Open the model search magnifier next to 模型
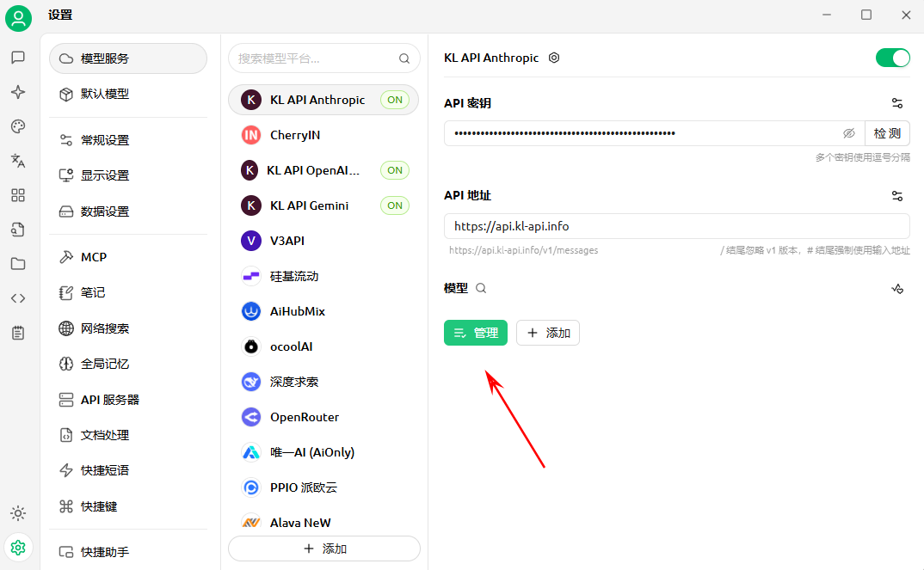Screen dimensions: 924x570 pos(481,289)
